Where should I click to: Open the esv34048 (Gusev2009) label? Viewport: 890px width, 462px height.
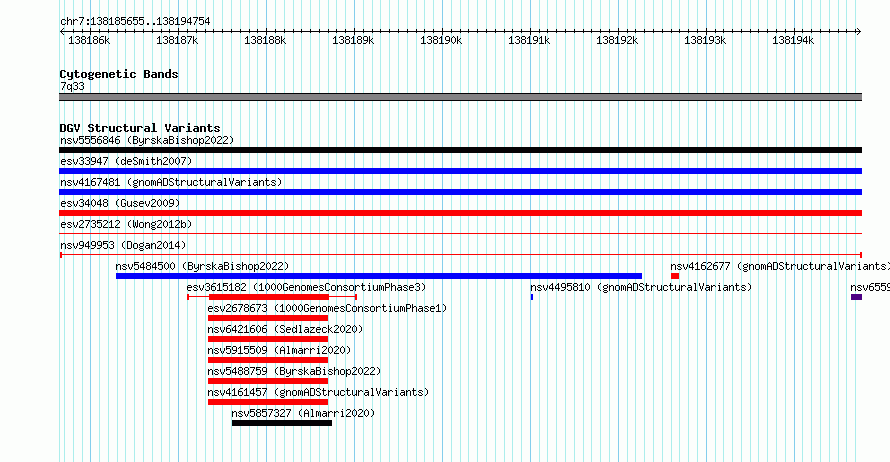[x=120, y=203]
